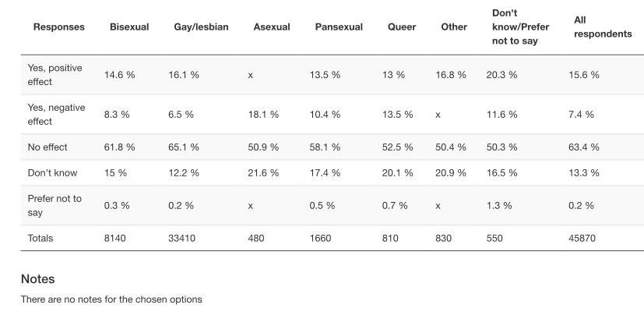Screen dimensions: 644x326
Task: Click the Asexual column header
Action: pos(271,27)
